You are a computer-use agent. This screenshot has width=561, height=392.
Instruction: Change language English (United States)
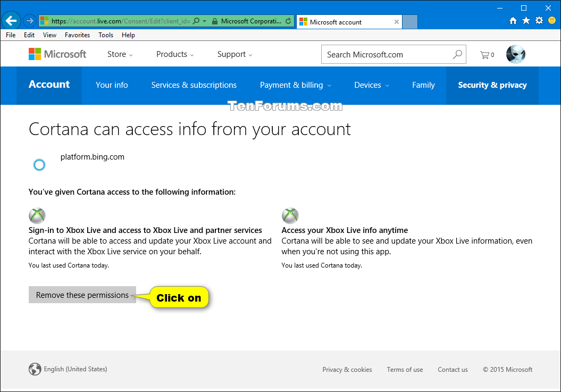tap(76, 369)
